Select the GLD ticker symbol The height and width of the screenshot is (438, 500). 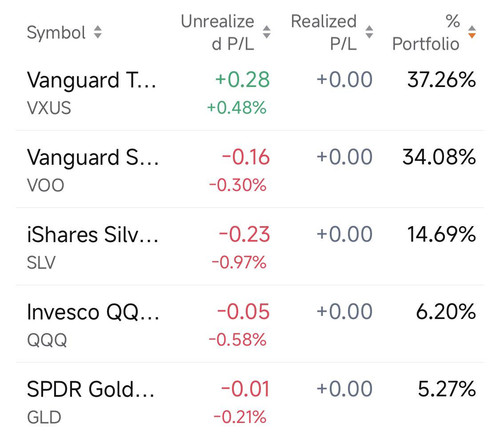tap(44, 417)
